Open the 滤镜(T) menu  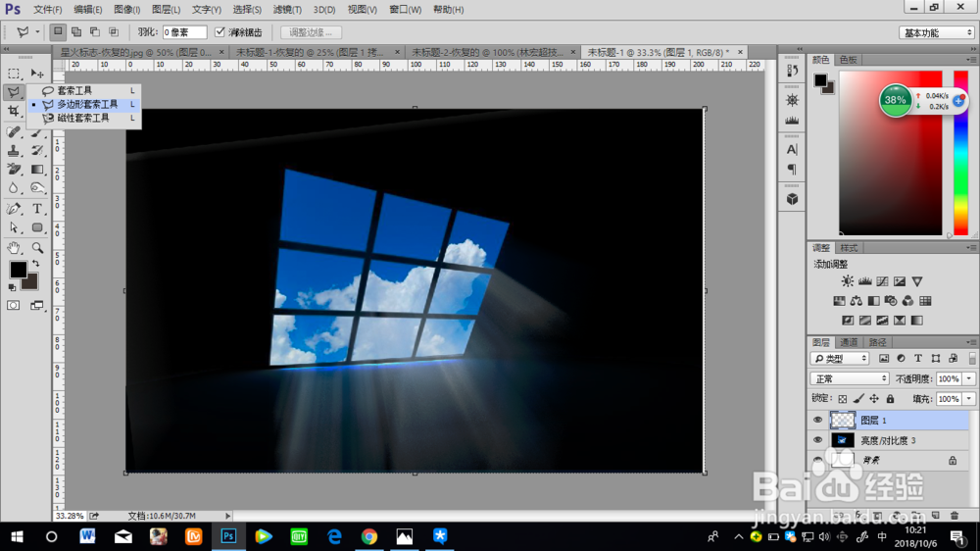287,10
